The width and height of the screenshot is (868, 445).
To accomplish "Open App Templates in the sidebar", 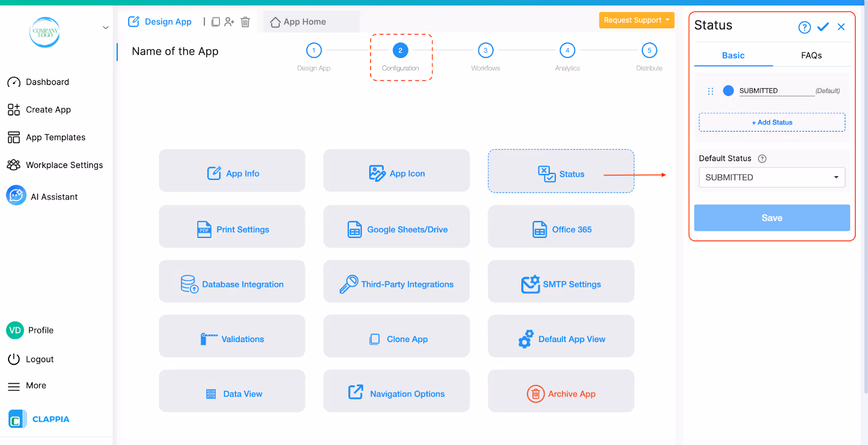I will [x=56, y=137].
